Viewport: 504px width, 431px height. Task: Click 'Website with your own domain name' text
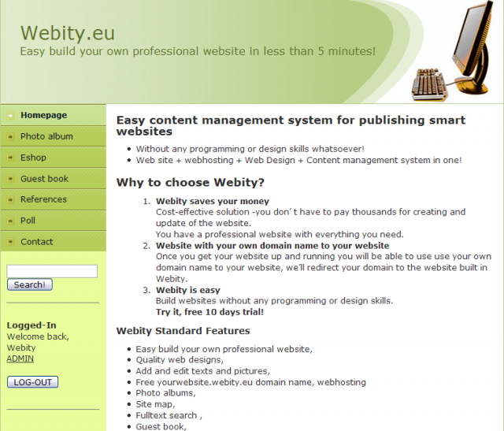pyautogui.click(x=272, y=246)
